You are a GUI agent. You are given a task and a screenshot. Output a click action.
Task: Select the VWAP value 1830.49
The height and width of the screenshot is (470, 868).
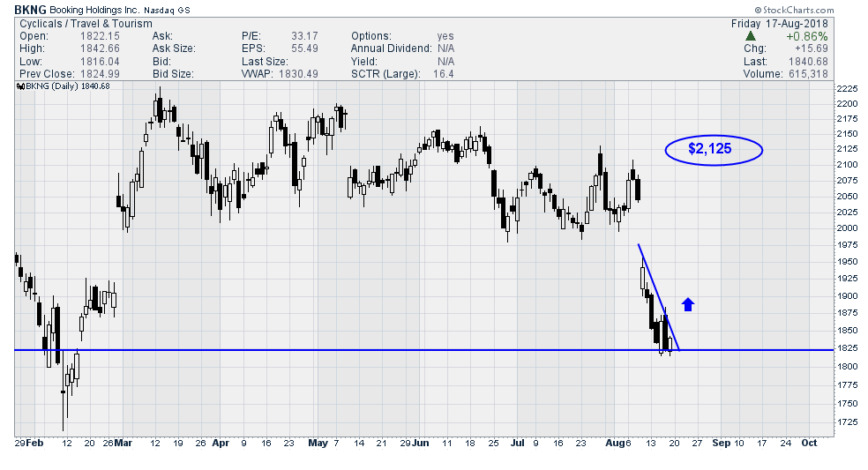click(x=298, y=74)
